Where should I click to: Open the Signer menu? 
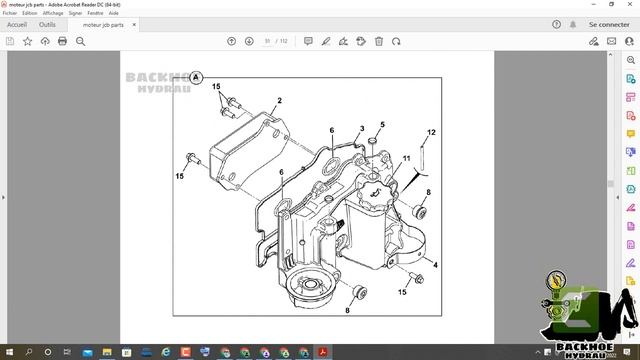(76, 13)
